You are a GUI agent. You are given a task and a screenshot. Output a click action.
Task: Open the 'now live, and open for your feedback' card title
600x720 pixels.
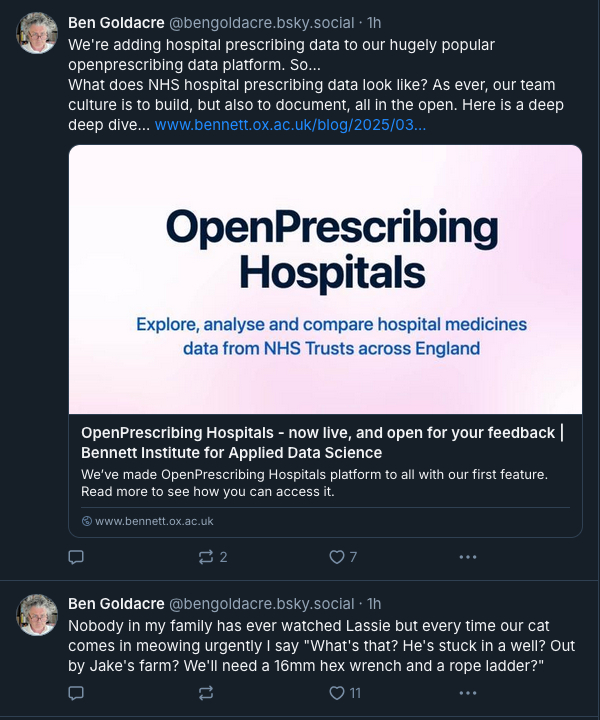[x=322, y=442]
